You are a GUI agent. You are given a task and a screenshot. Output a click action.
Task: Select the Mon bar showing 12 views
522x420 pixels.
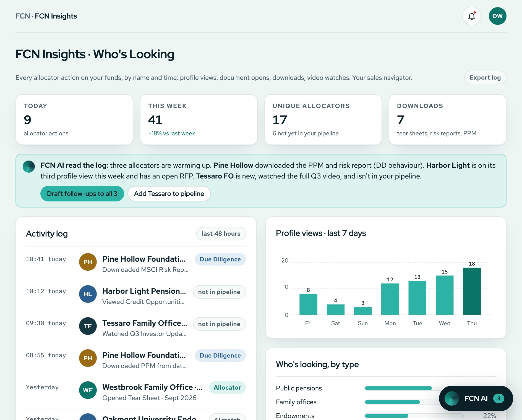[390, 299]
